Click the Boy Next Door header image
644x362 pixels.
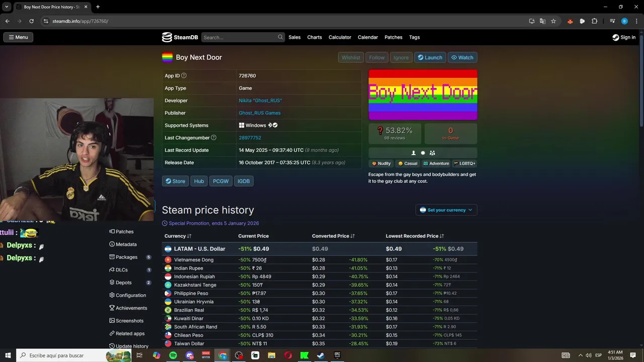[423, 95]
